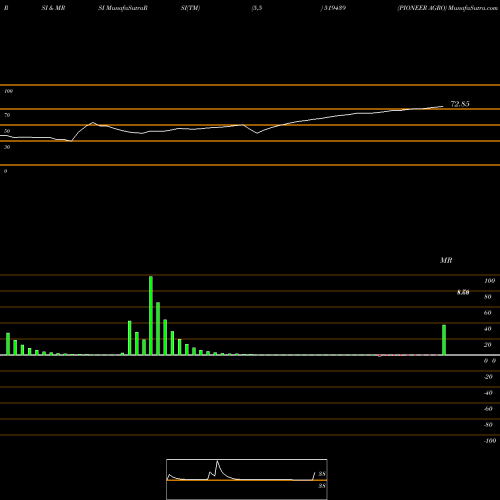Click the tallest green bar in the MR histogram
Screen dimensions: 500x500
click(151, 315)
